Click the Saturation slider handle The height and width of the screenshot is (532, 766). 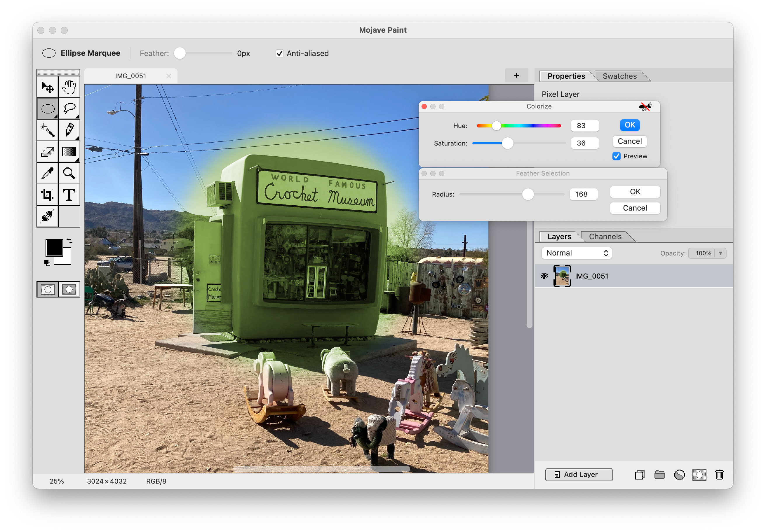pyautogui.click(x=507, y=143)
